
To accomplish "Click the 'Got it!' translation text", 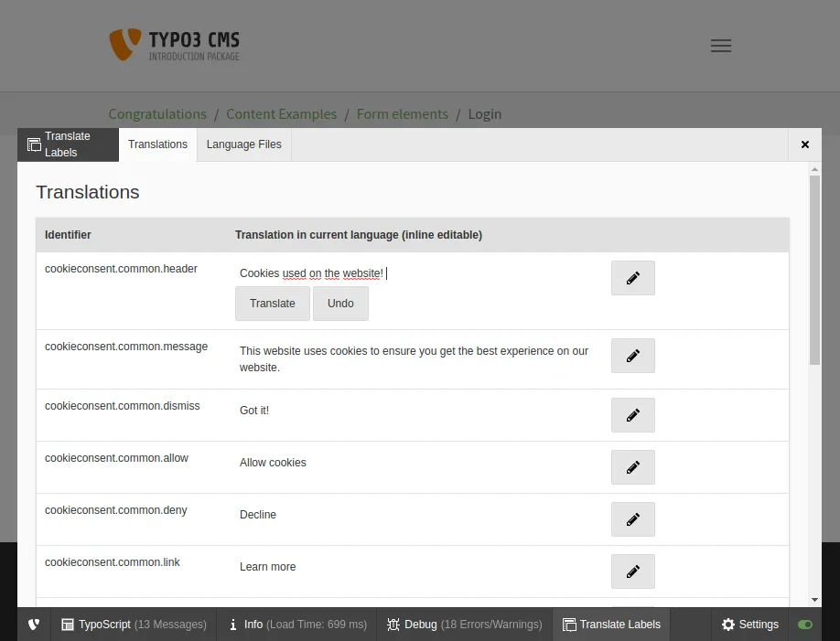I will [x=254, y=411].
